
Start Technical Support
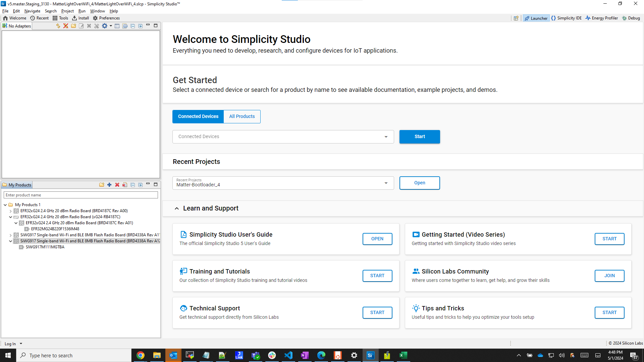click(377, 312)
